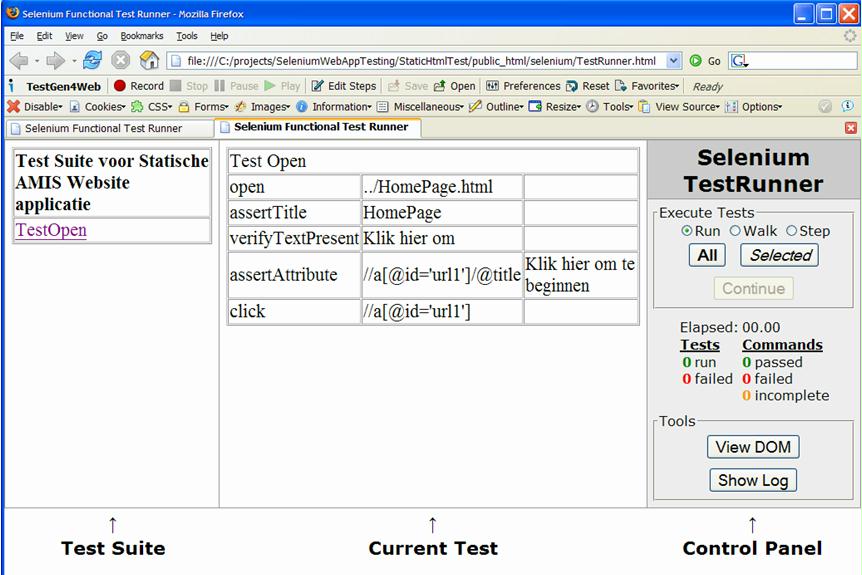Click the green Go button
Screen dimensions: 862x575
click(x=696, y=61)
